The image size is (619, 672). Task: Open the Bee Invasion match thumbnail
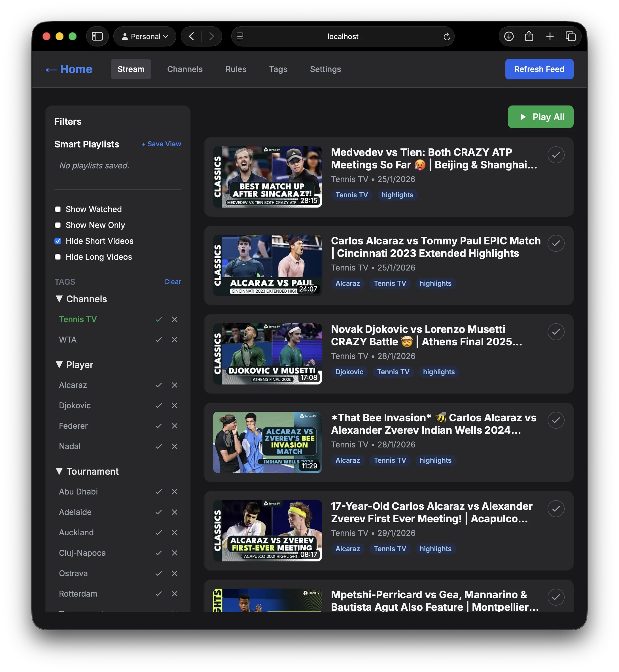click(x=267, y=442)
